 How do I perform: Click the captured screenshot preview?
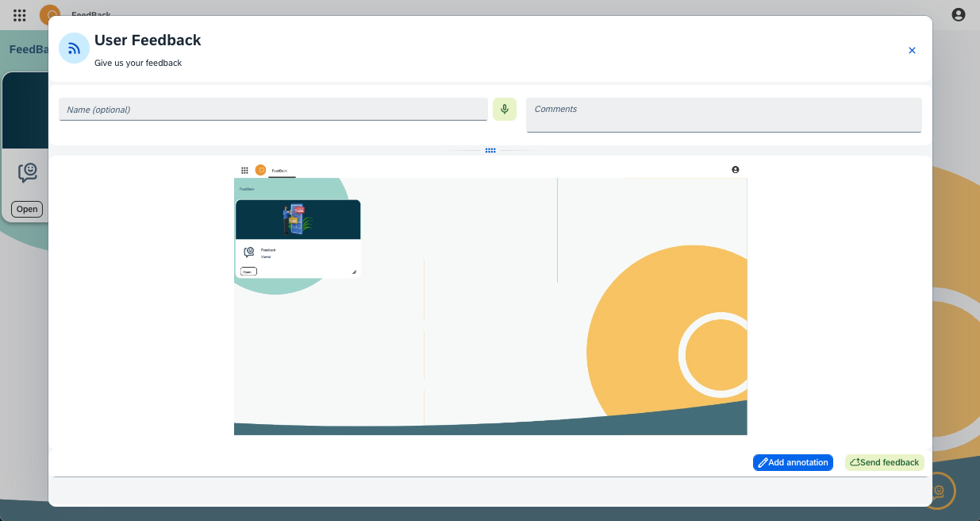490,299
